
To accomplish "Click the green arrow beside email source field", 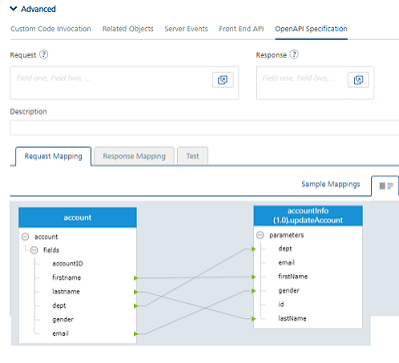I will pyautogui.click(x=136, y=334).
